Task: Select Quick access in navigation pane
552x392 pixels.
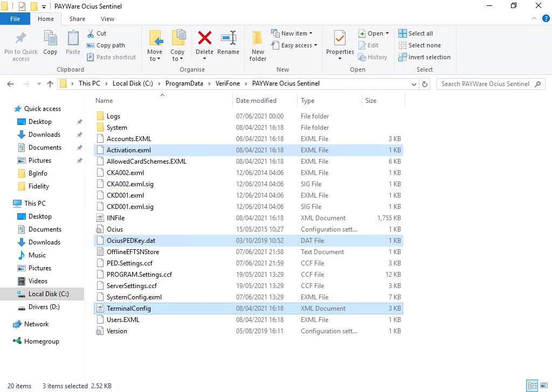Action: click(x=42, y=109)
